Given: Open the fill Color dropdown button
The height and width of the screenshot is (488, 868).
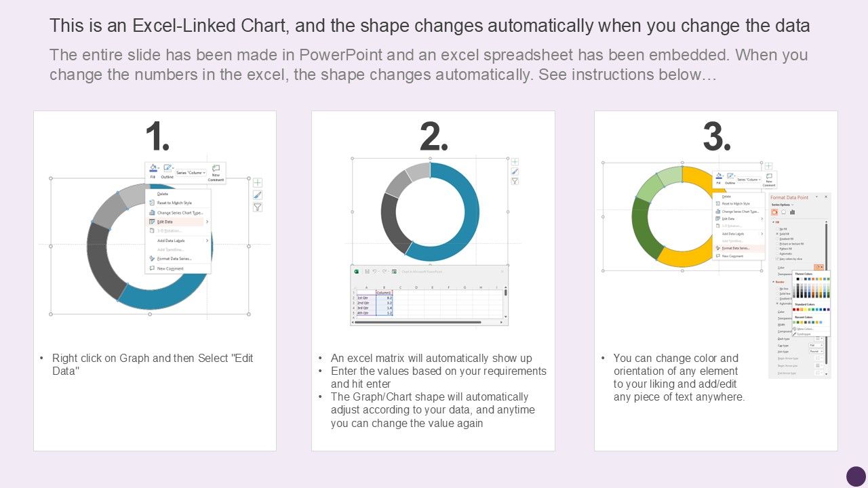Looking at the screenshot, I should pos(818,267).
